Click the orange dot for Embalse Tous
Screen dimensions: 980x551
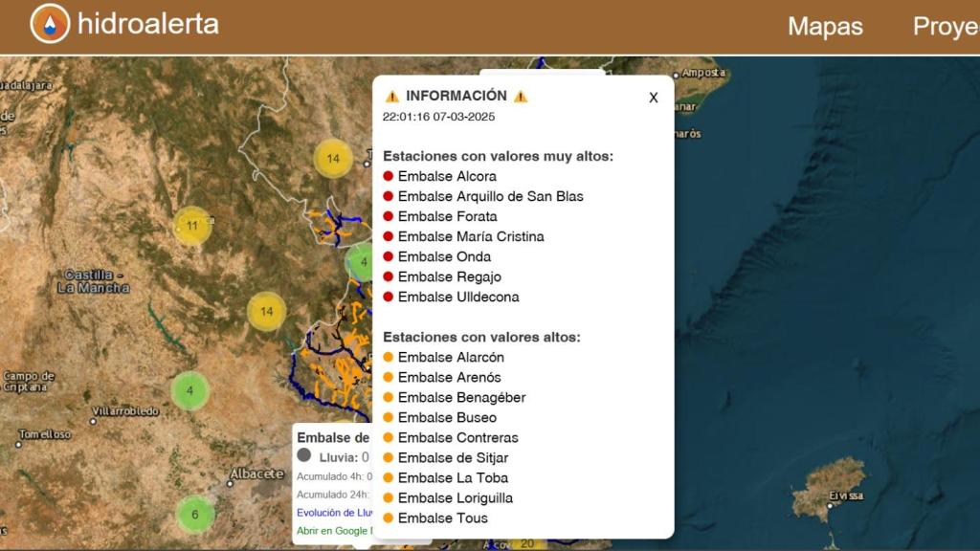pos(388,518)
